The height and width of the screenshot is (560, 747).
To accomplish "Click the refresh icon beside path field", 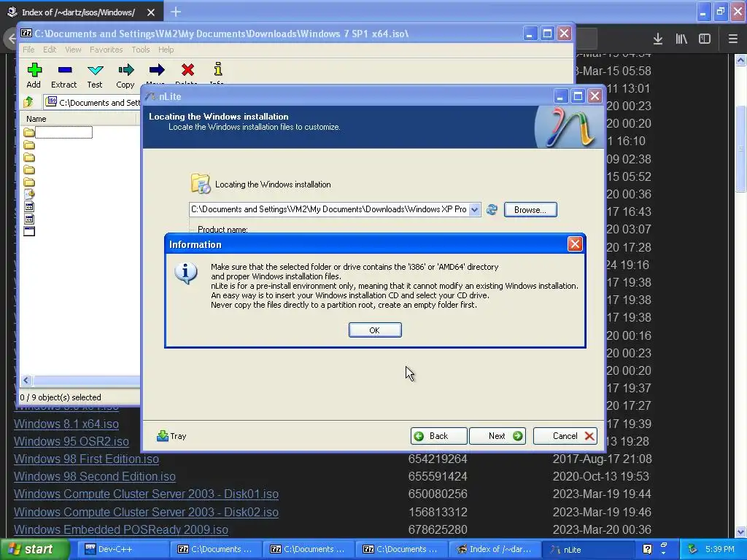I will [x=492, y=209].
